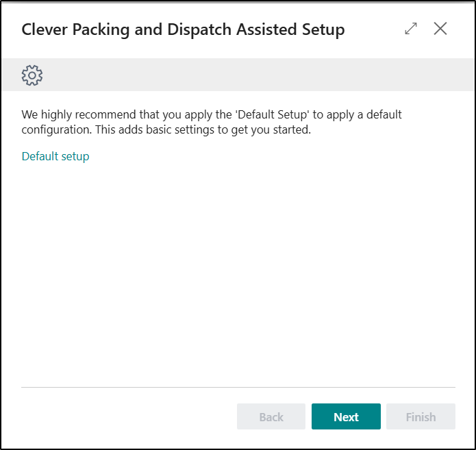Screen dimensions: 476x450
Task: Click the word 'Clever' in the dialog heading
Action: click(45, 29)
